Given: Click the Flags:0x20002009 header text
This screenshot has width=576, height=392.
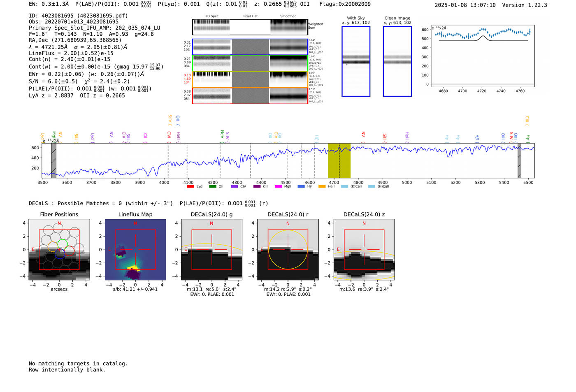Looking at the screenshot, I should (345, 4).
